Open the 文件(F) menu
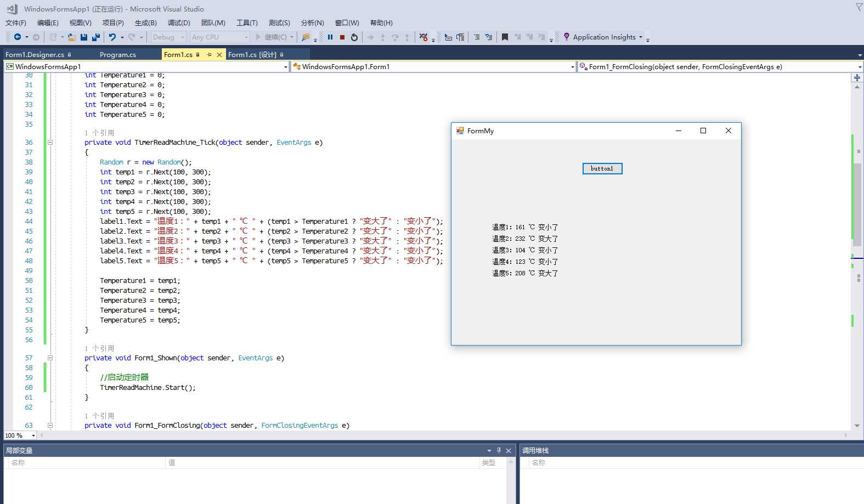The height and width of the screenshot is (504, 864). click(16, 22)
